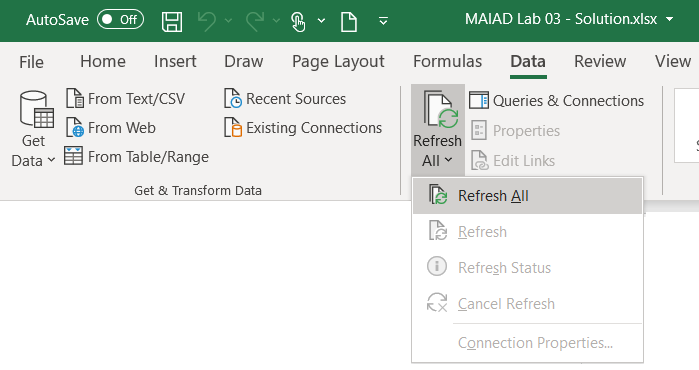Click the From Web label

coord(122,128)
